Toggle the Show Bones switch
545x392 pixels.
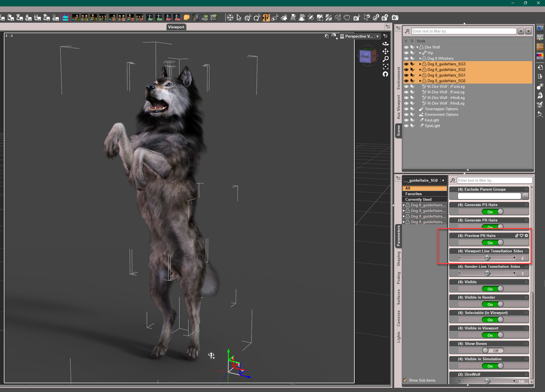(x=493, y=350)
